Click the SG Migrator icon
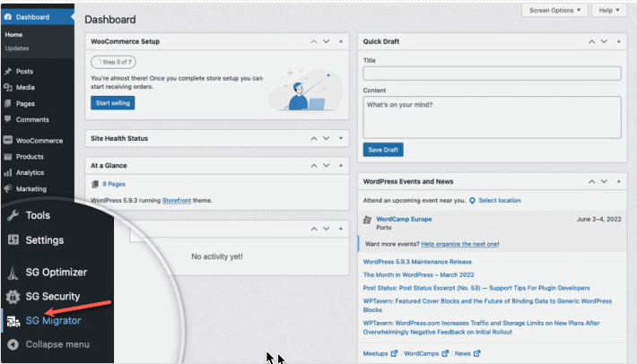This screenshot has width=637, height=364. pos(13,321)
